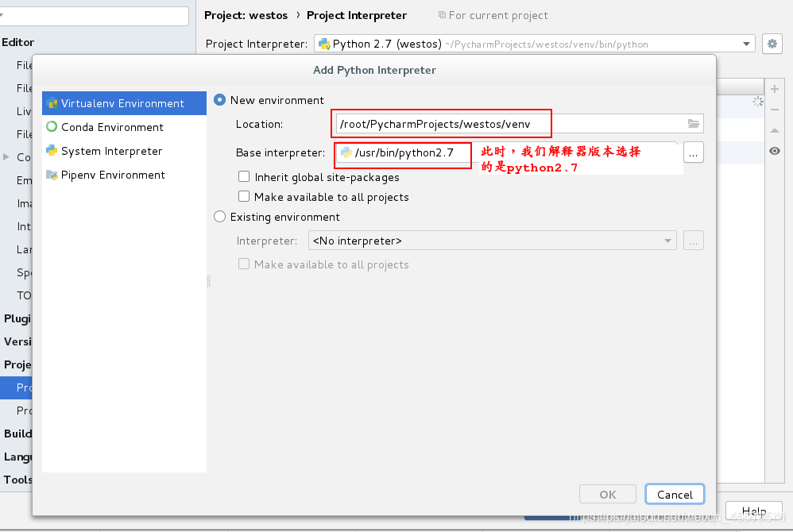Open the Version Control settings category
This screenshot has width=793, height=532.
point(17,341)
